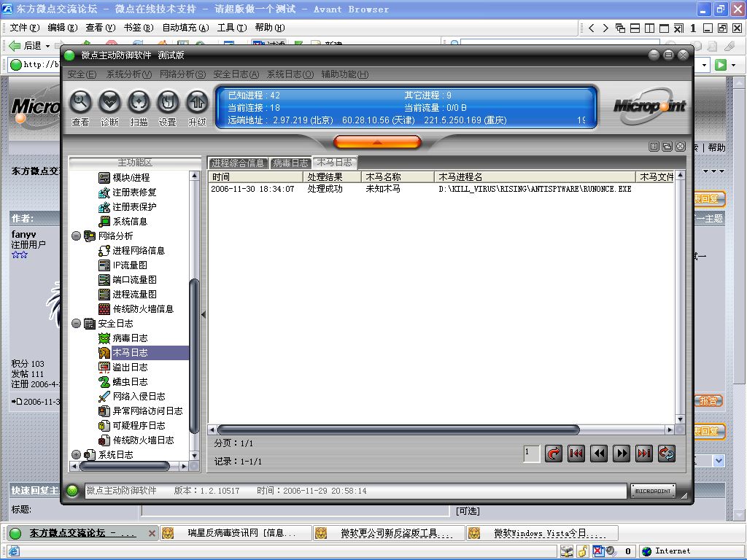Open the IP流量图 chart item
This screenshot has height=560, width=747.
point(123,265)
